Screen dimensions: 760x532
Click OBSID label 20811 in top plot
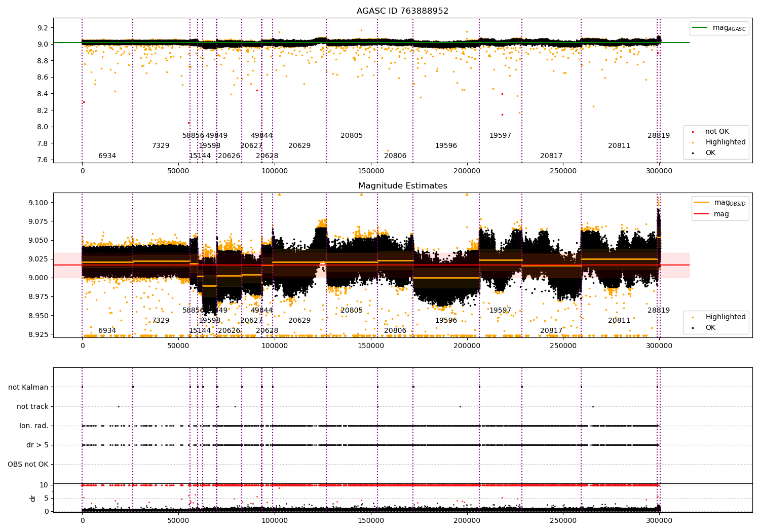coord(619,146)
